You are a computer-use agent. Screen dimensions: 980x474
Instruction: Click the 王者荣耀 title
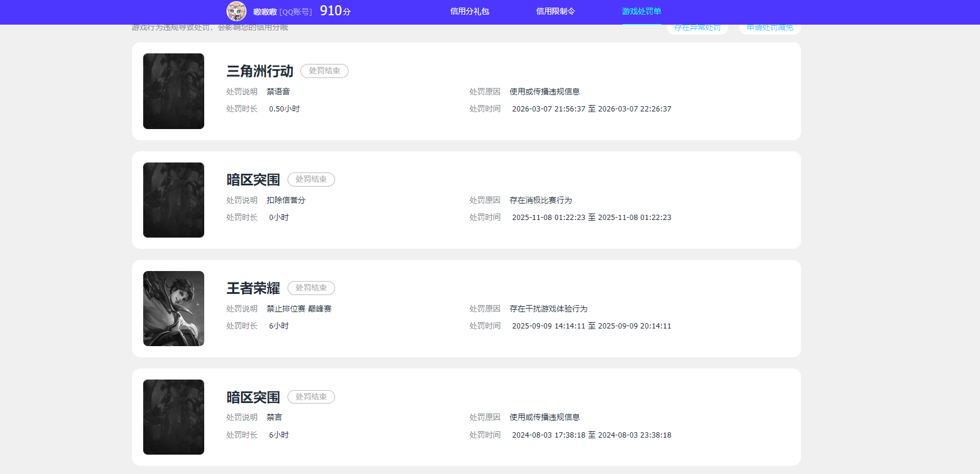point(254,288)
